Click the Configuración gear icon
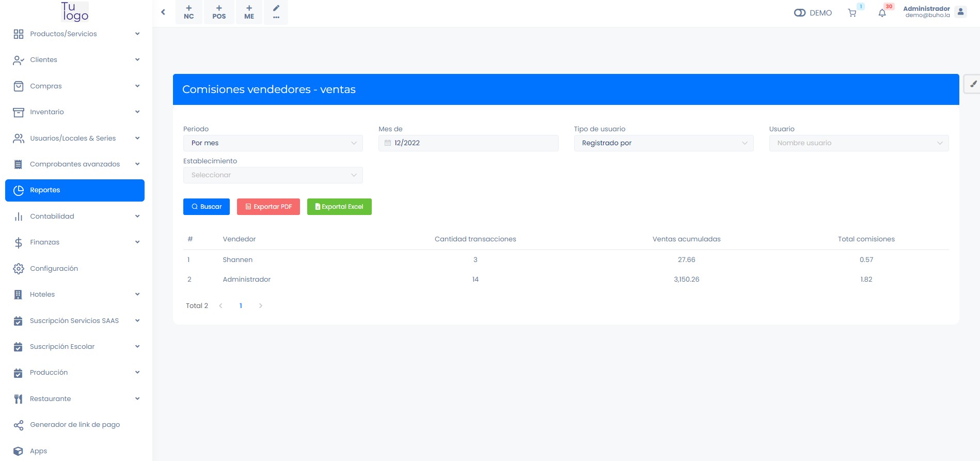Viewport: 980px width, 461px height. click(19, 269)
